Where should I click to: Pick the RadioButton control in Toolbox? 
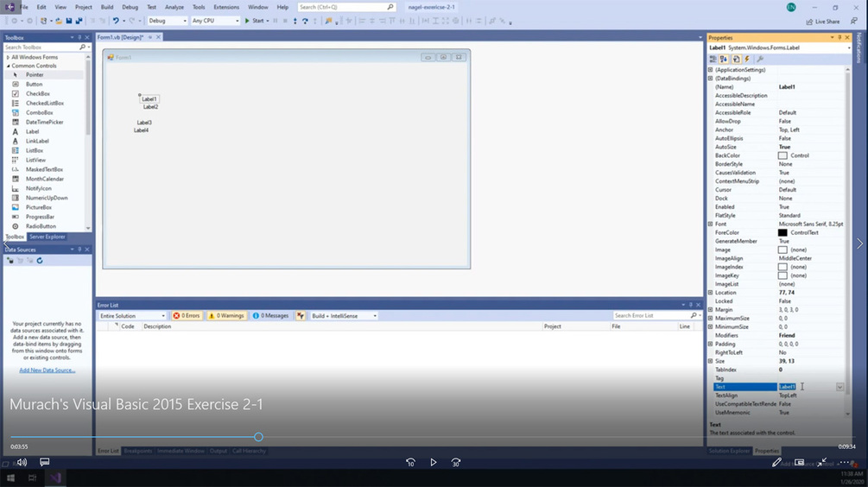(41, 226)
